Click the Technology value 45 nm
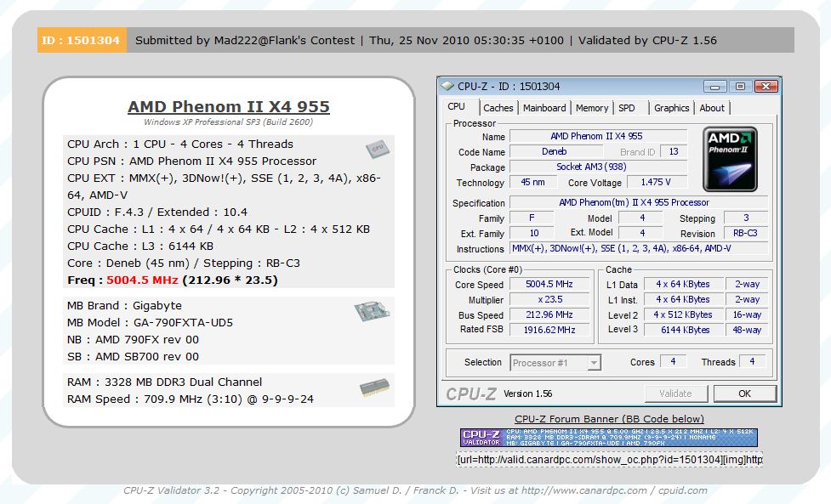The height and width of the screenshot is (504, 831). [x=533, y=182]
